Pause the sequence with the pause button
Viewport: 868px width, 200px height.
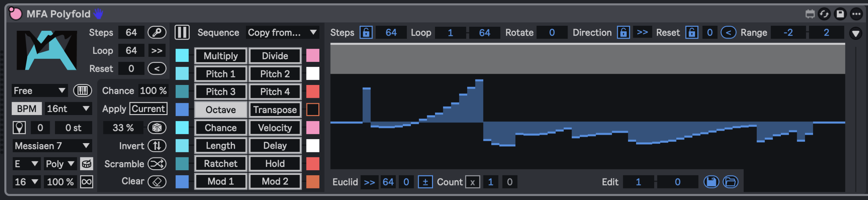[x=182, y=32]
